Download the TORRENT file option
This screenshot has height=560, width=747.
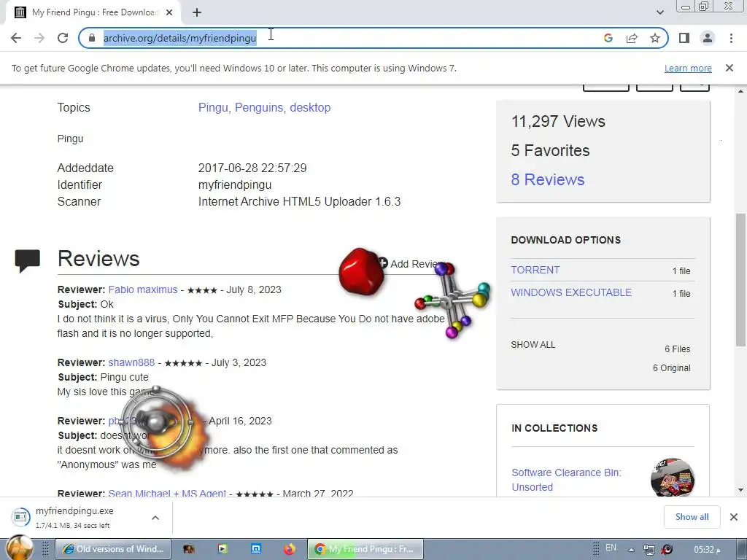pyautogui.click(x=535, y=270)
